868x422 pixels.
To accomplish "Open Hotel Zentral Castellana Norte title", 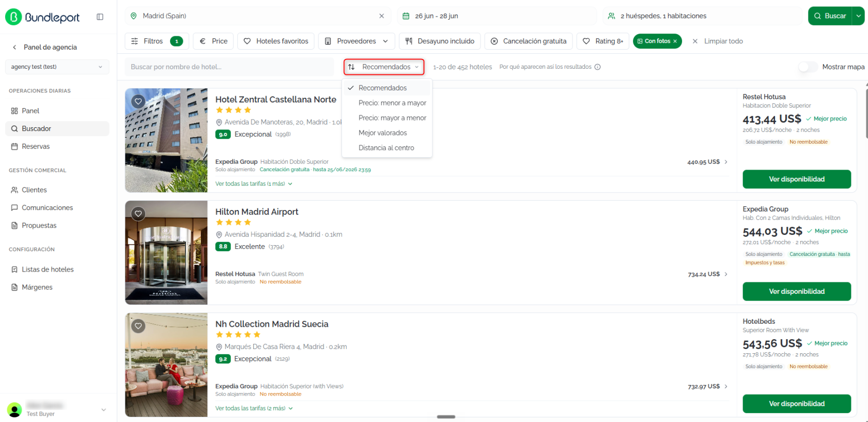I will point(276,99).
